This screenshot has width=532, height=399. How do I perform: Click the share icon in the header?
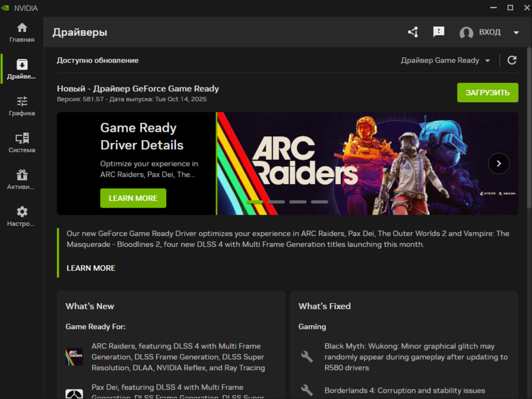[412, 31]
